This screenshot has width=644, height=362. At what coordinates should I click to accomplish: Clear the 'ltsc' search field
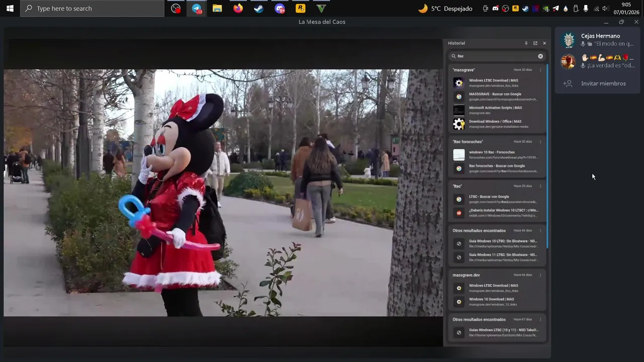coord(540,56)
